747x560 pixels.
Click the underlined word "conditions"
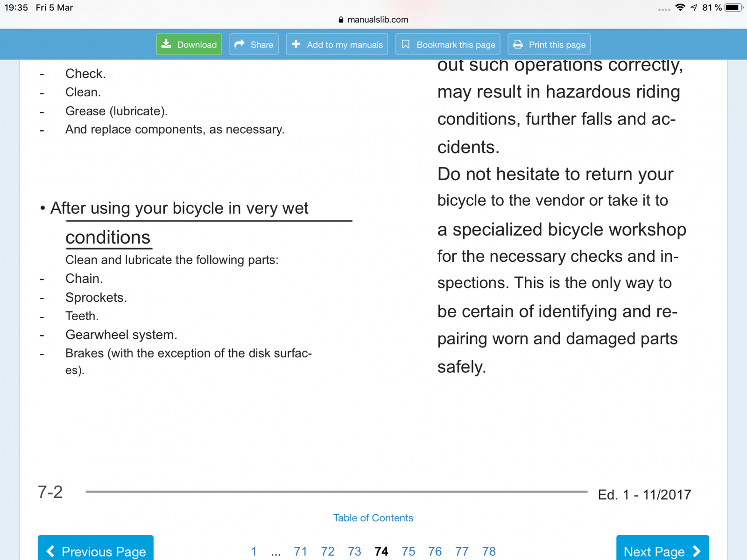[108, 238]
